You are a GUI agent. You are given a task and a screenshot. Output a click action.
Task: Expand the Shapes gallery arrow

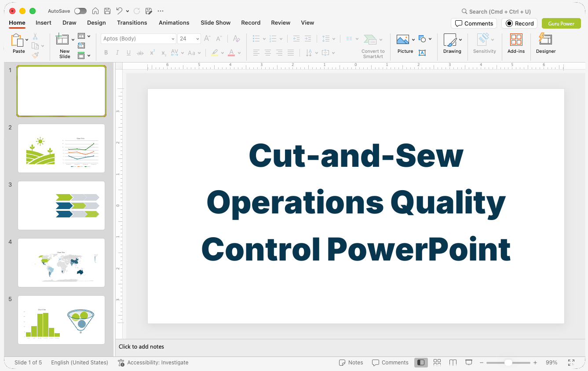[430, 39]
